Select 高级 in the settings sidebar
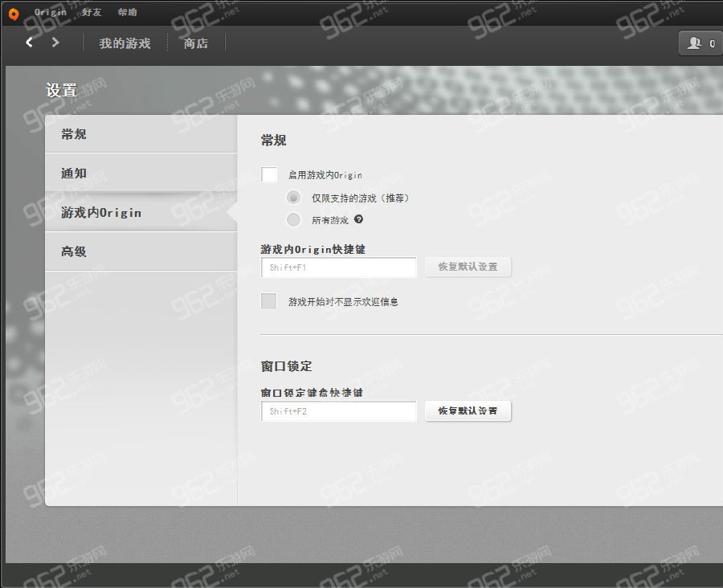This screenshot has height=588, width=723. tap(141, 251)
